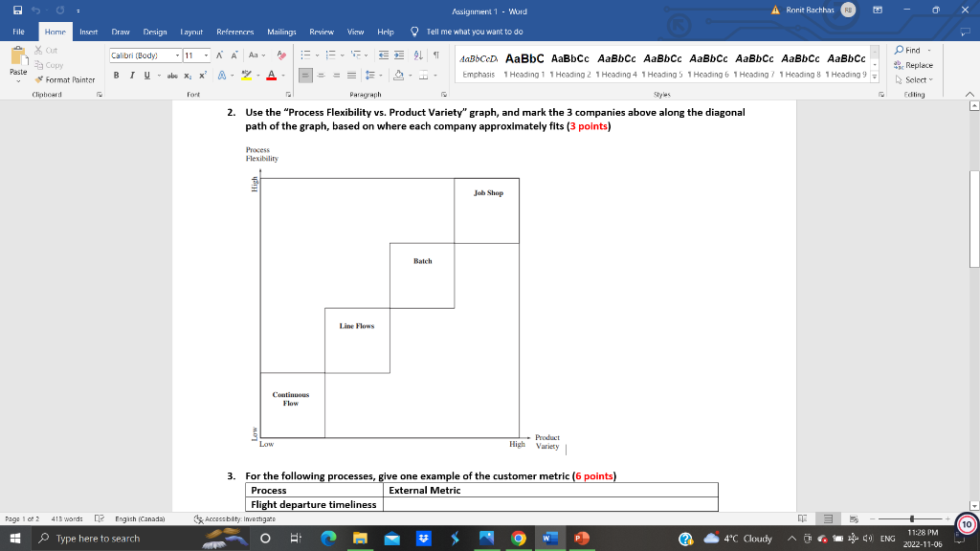980x551 pixels.
Task: Click the Numbering list icon
Action: click(330, 55)
